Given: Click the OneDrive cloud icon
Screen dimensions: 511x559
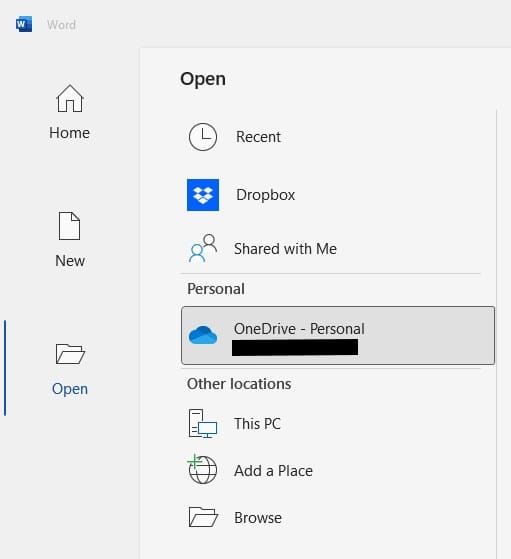Looking at the screenshot, I should click(x=203, y=335).
